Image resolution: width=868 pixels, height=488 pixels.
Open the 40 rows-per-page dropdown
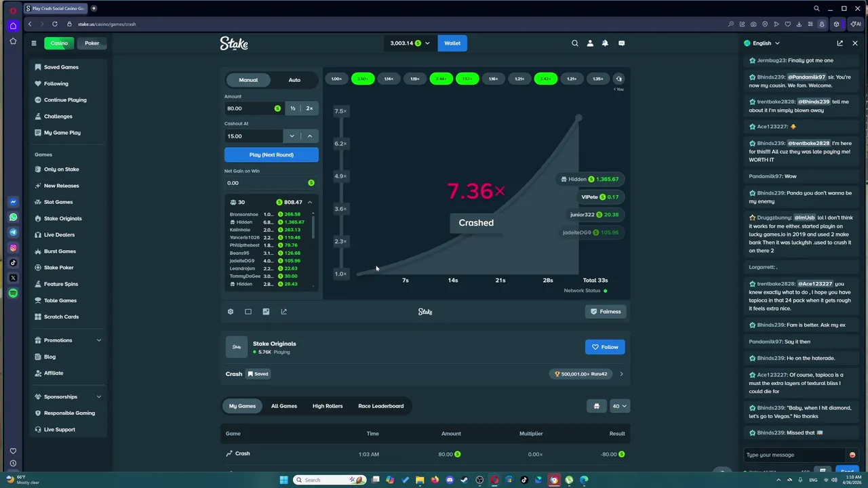click(620, 406)
